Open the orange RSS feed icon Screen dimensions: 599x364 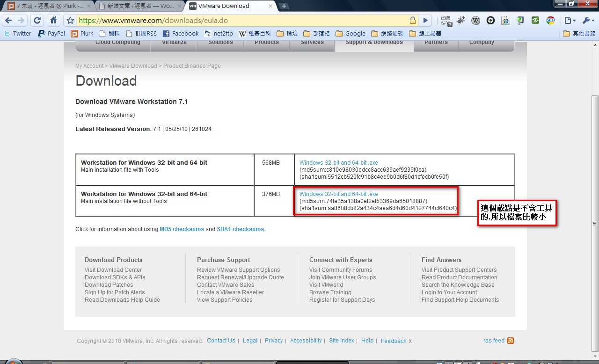[511, 341]
